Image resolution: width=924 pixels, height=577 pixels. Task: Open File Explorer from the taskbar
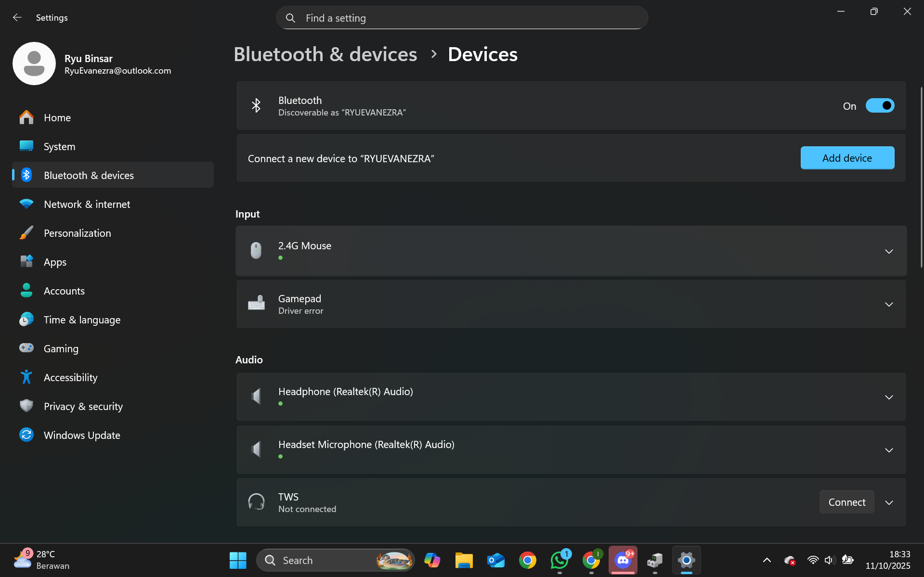point(464,560)
